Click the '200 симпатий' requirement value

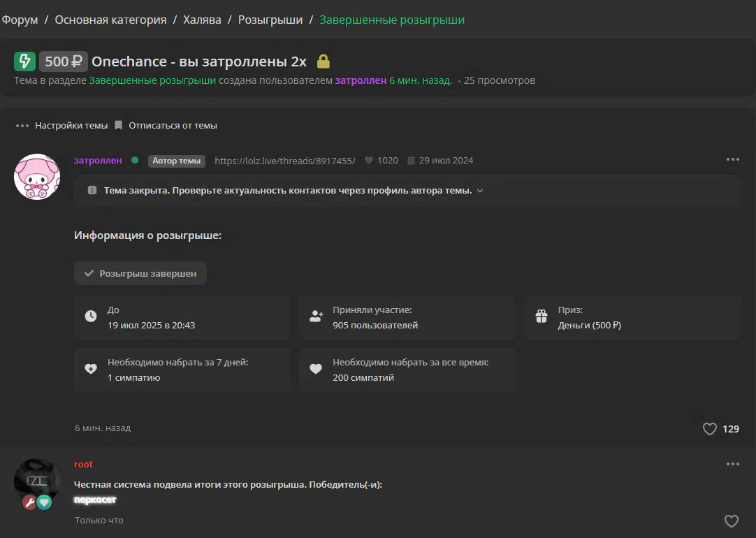pos(363,377)
